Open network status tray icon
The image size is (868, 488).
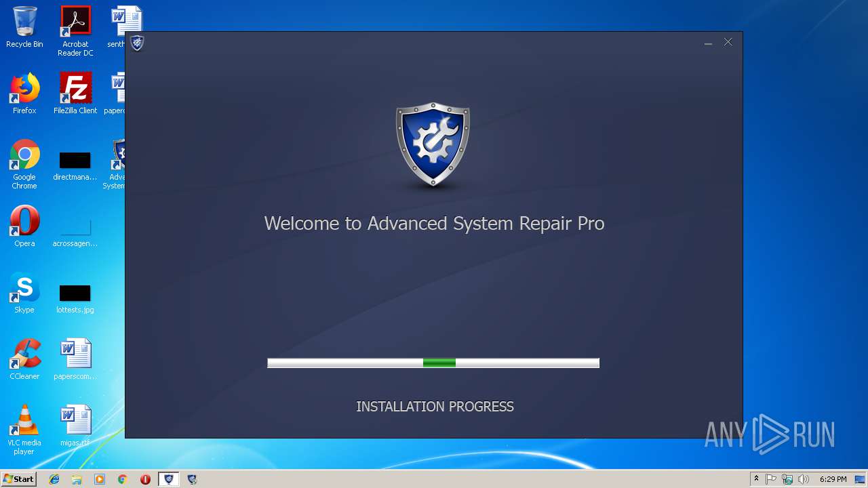tap(787, 479)
